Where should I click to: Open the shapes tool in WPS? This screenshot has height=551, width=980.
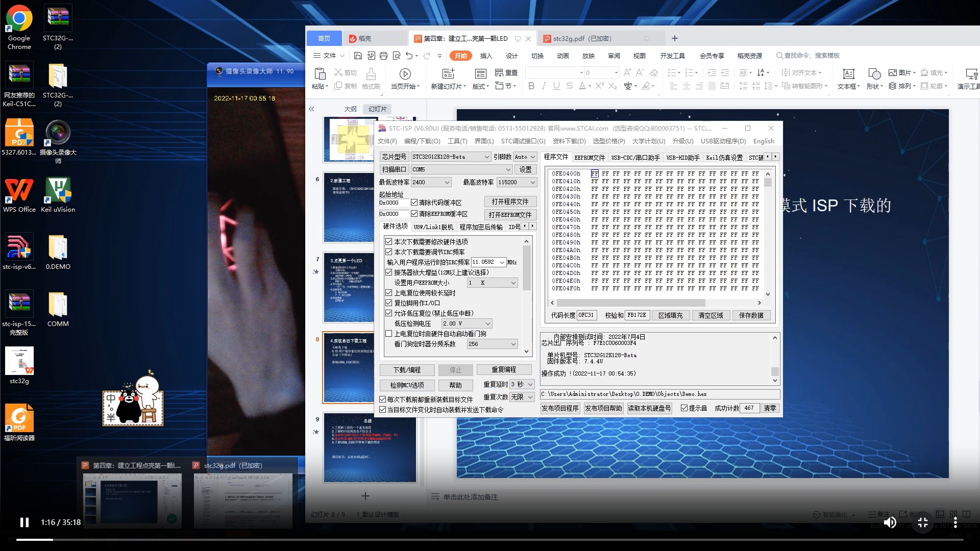[874, 78]
